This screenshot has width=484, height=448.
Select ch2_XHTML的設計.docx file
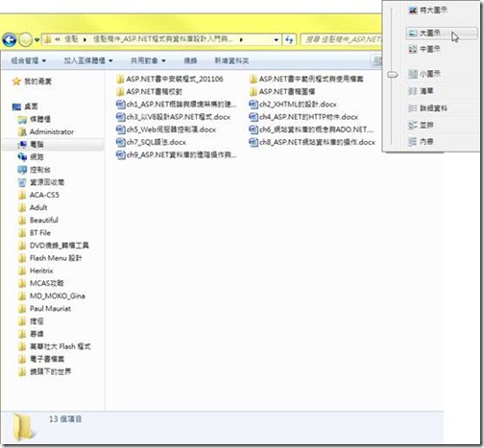coord(293,105)
